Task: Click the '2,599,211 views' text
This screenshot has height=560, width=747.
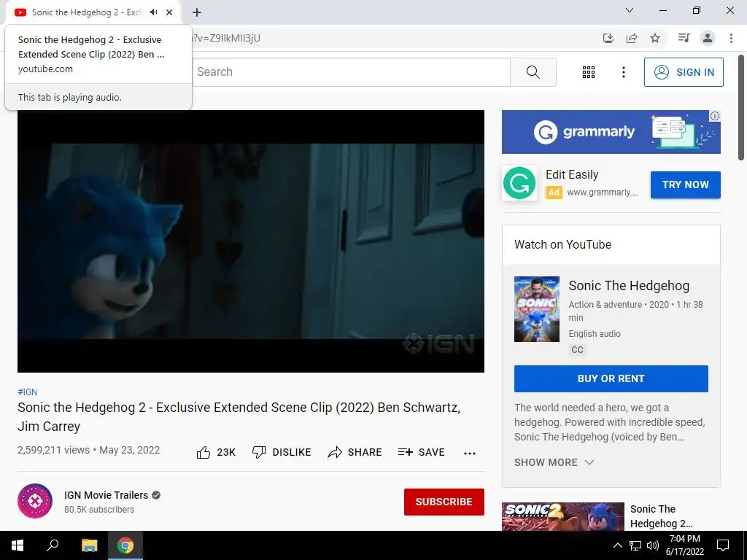Action: tap(53, 450)
